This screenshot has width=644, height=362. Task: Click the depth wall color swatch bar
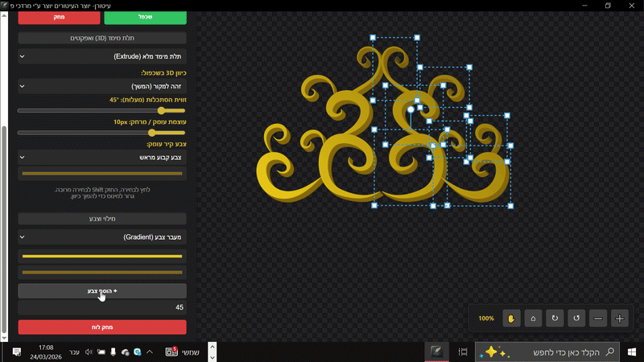coord(101,173)
